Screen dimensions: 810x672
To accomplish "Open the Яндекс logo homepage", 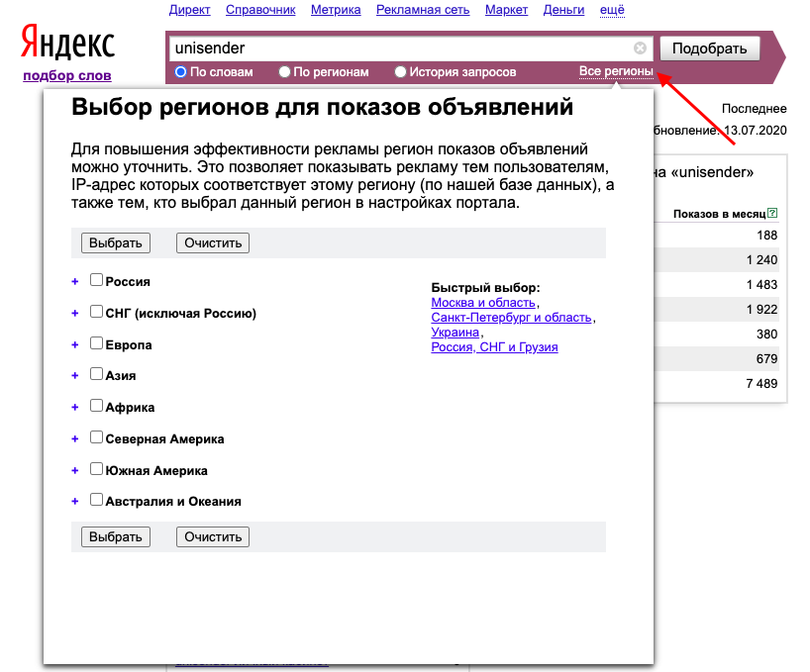I will tap(67, 42).
